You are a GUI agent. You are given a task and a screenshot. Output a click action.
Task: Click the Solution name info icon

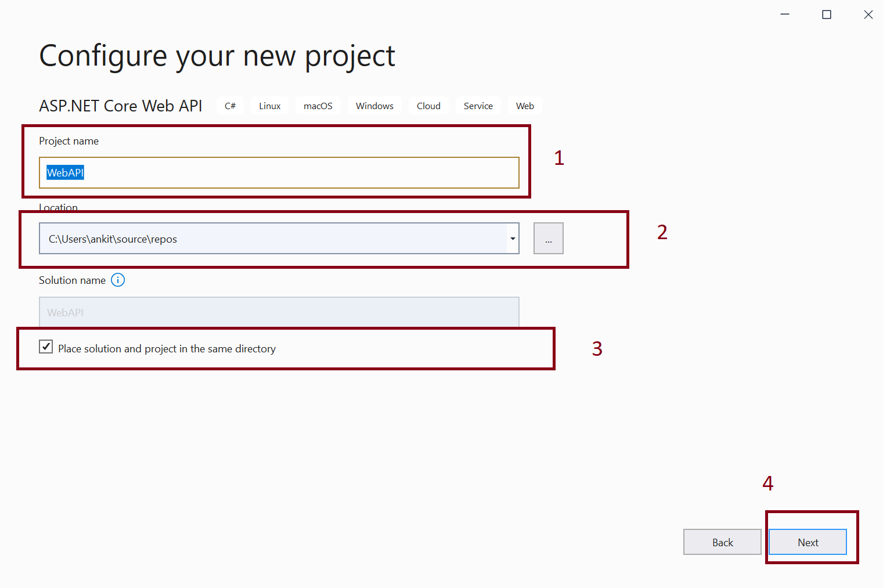(x=118, y=280)
